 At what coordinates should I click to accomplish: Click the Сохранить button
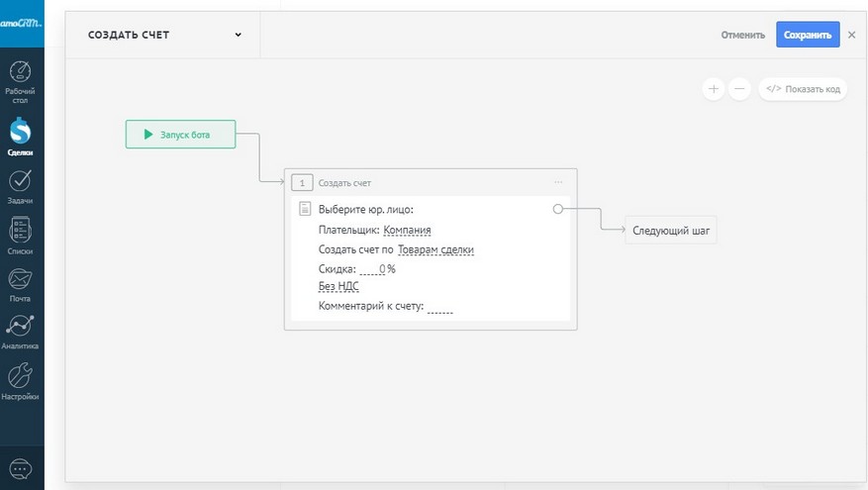click(808, 35)
